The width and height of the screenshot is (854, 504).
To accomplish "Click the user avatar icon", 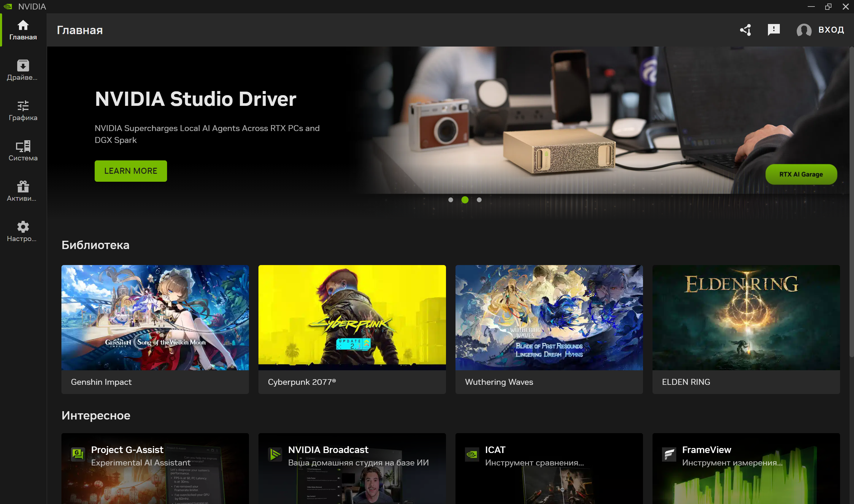I will pos(804,30).
